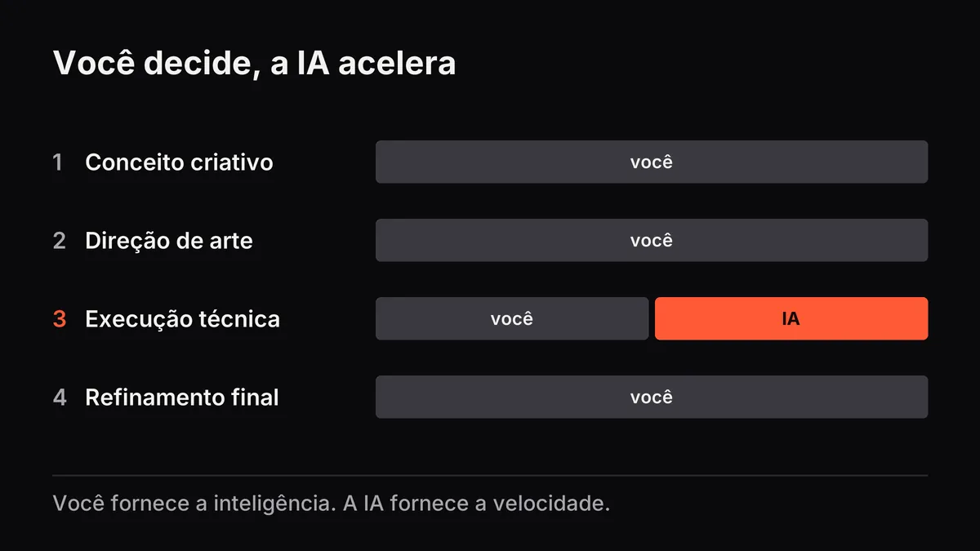Select the orange highlighted number 3
Screen dimensions: 980x551
click(59, 319)
